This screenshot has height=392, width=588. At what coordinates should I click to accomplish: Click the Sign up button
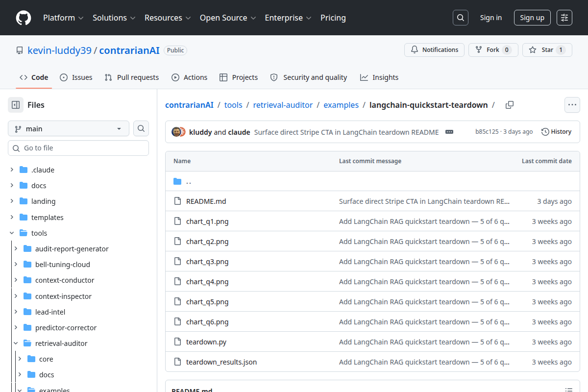click(532, 18)
